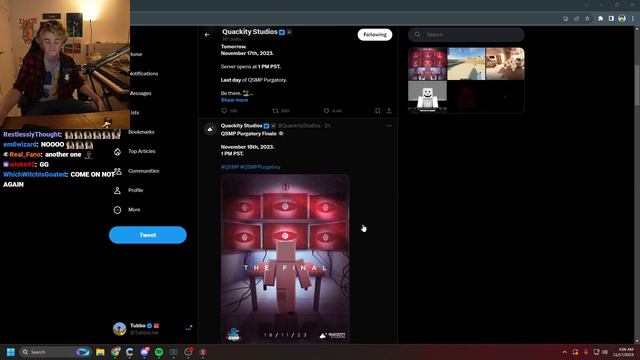Image resolution: width=640 pixels, height=360 pixels.
Task: Open the beach scene media thumbnail
Action: pyautogui.click(x=466, y=64)
